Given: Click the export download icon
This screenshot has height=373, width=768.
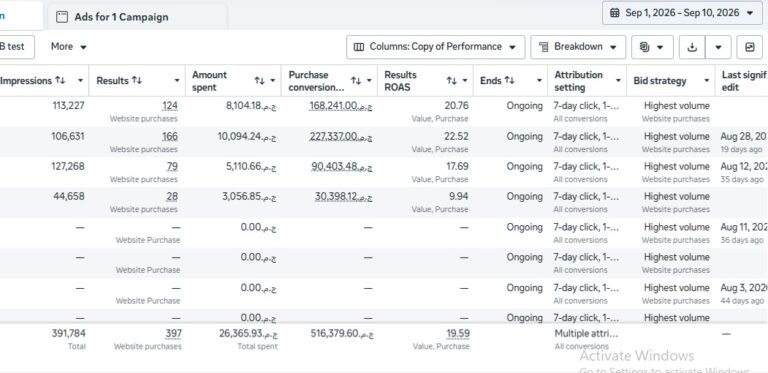Looking at the screenshot, I should 692,47.
